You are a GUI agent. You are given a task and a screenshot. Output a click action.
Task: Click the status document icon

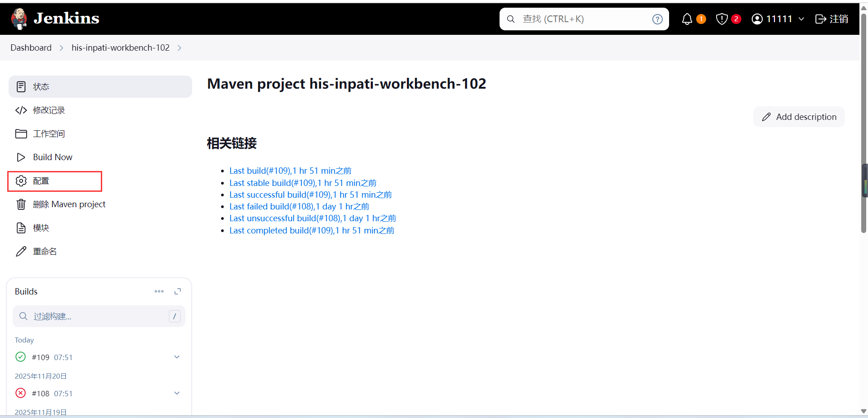click(21, 86)
